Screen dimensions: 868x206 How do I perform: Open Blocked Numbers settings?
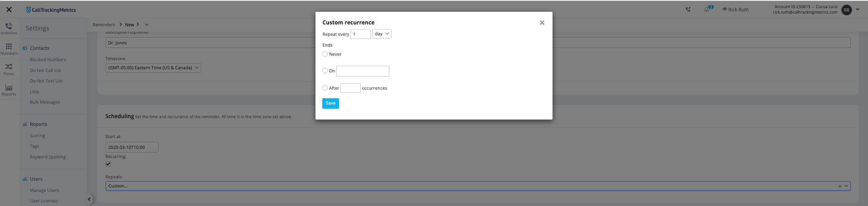48,60
